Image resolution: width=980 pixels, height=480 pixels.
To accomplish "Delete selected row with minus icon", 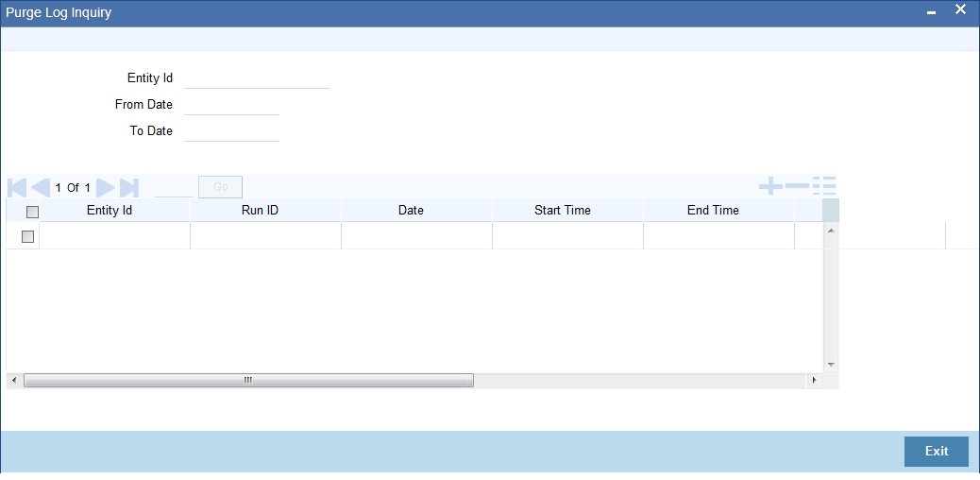I will [x=797, y=186].
